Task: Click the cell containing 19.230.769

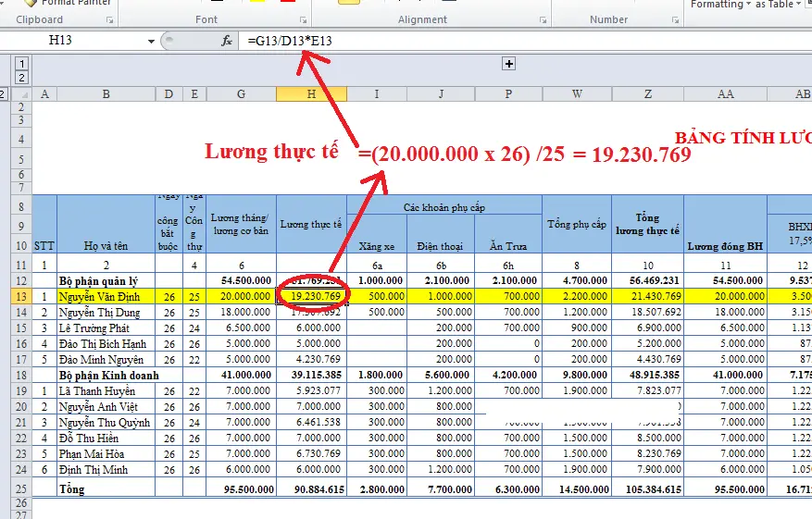Action: coord(311,296)
